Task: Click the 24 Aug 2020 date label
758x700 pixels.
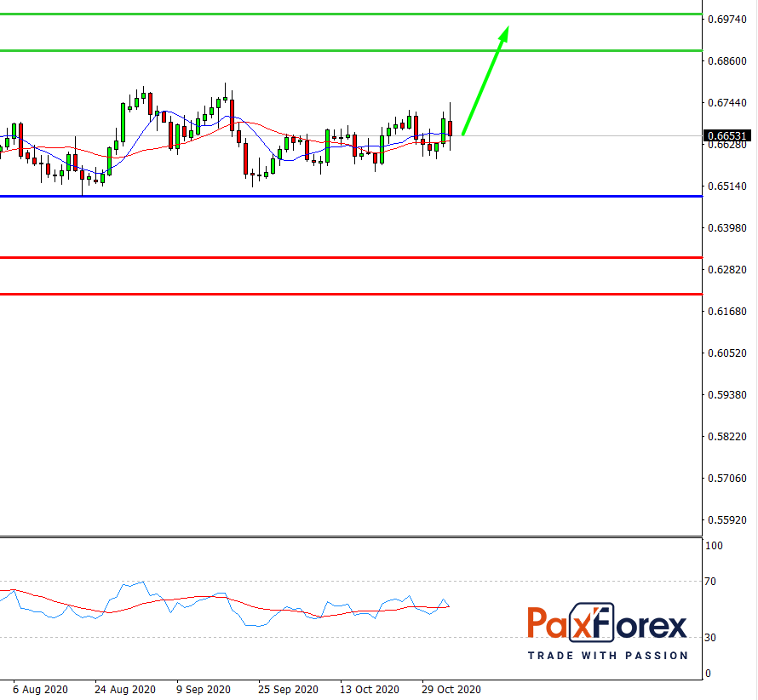Action: [125, 690]
